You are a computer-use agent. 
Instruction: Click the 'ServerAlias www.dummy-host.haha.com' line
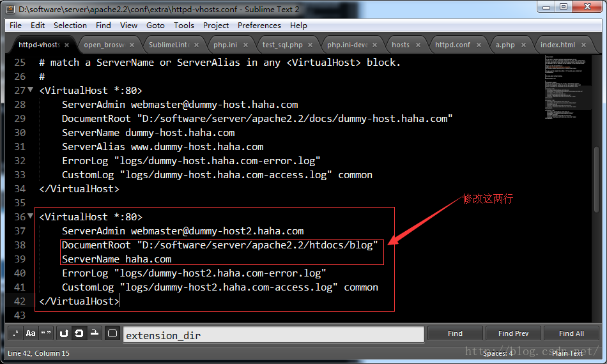(162, 147)
